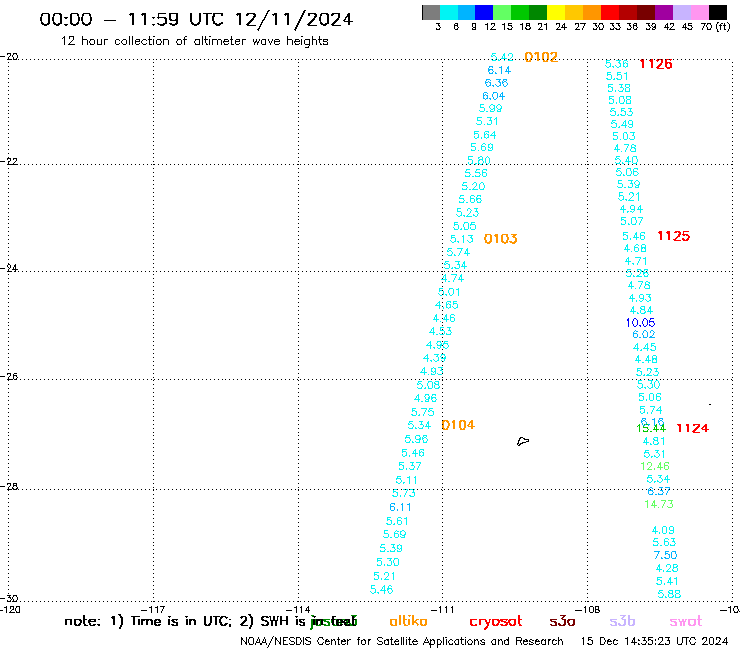Click the light green 15 ft legend swatch

coord(502,12)
